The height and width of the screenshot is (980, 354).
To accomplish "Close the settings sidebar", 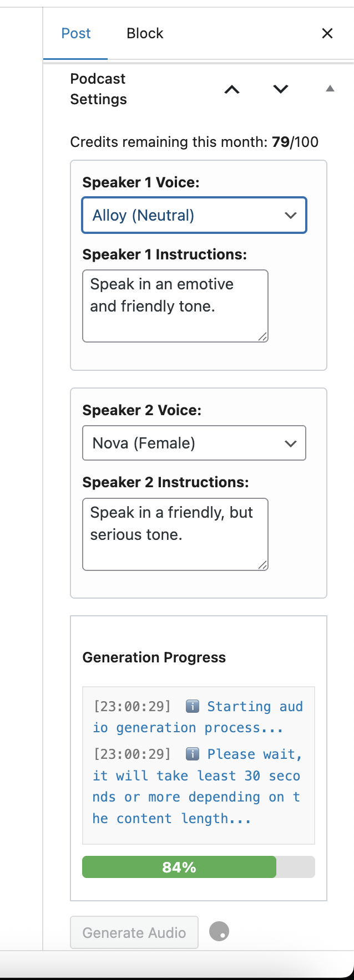I will coord(327,34).
